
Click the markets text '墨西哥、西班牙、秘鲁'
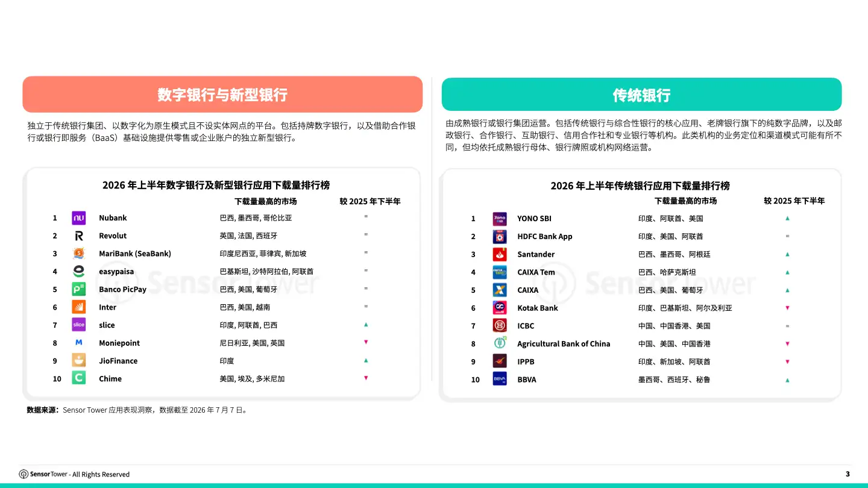[674, 380]
